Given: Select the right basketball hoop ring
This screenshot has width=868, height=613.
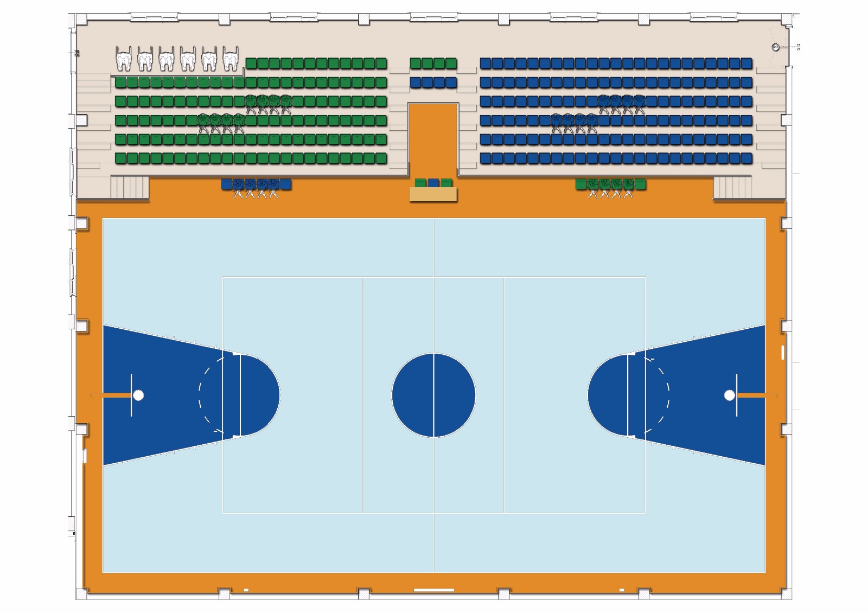Looking at the screenshot, I should tap(730, 395).
